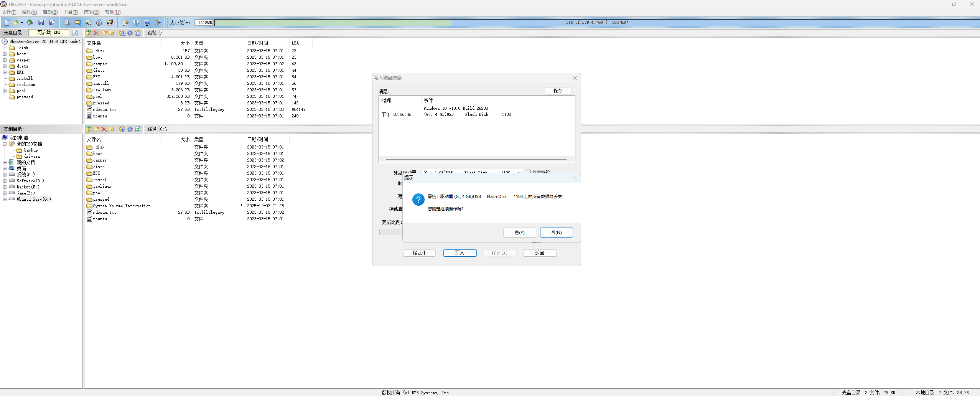Click the gear settings icon in local toolbar
This screenshot has height=396, width=980.
(130, 129)
